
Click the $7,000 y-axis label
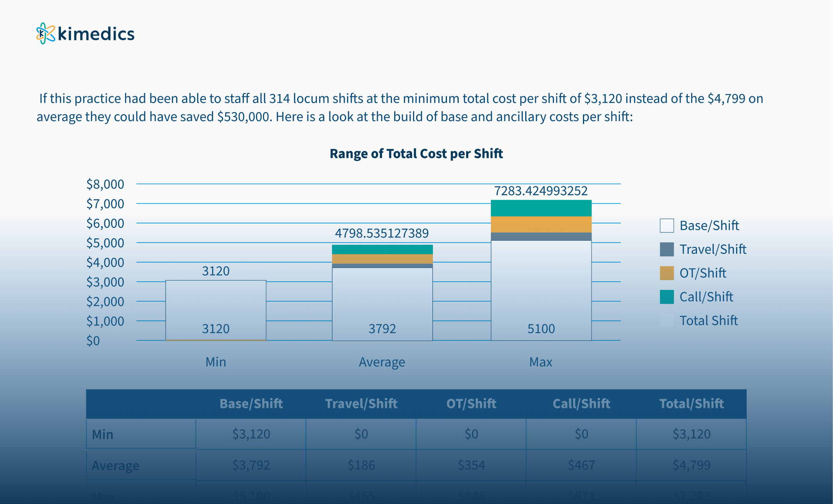(x=105, y=204)
